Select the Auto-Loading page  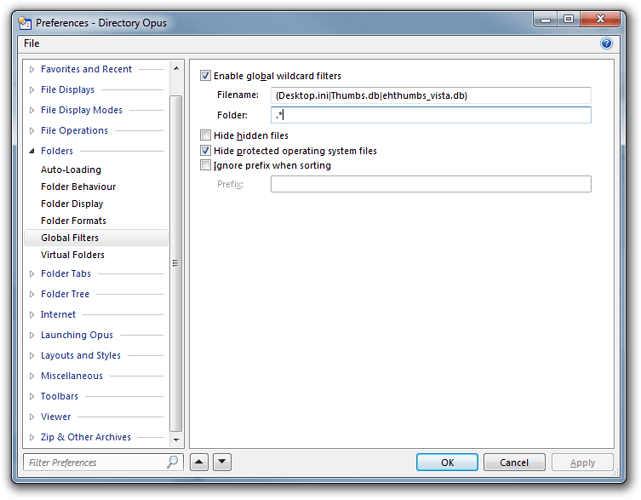[71, 170]
